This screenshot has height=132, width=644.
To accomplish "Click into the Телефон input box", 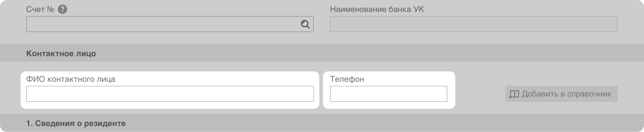I will [x=388, y=94].
